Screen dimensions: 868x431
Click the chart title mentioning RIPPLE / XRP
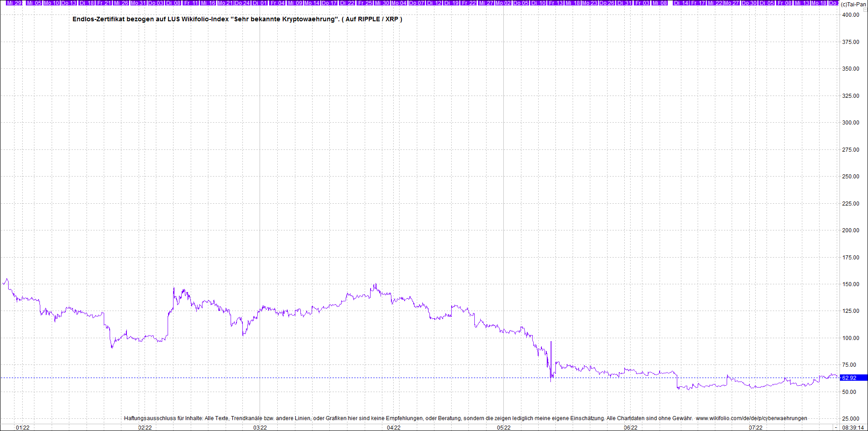click(x=237, y=19)
